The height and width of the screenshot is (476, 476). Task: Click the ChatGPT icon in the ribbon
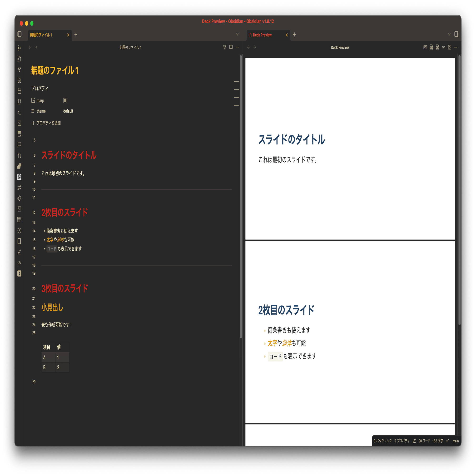pos(20,177)
